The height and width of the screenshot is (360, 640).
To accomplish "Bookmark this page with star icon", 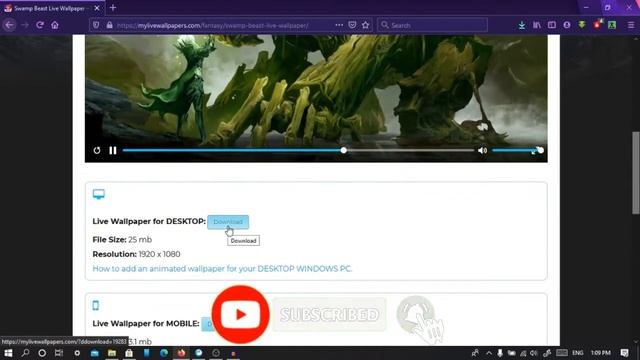I will (x=365, y=25).
